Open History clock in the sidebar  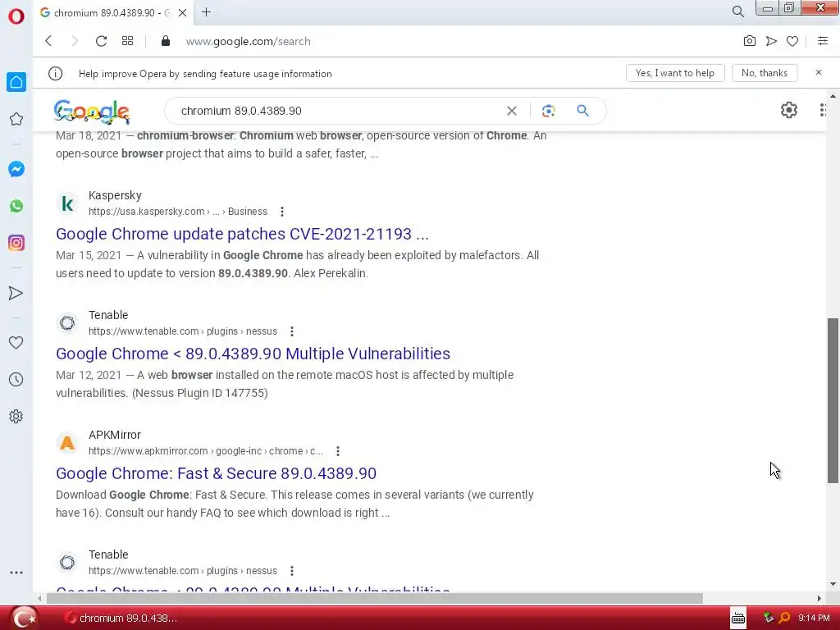(16, 380)
